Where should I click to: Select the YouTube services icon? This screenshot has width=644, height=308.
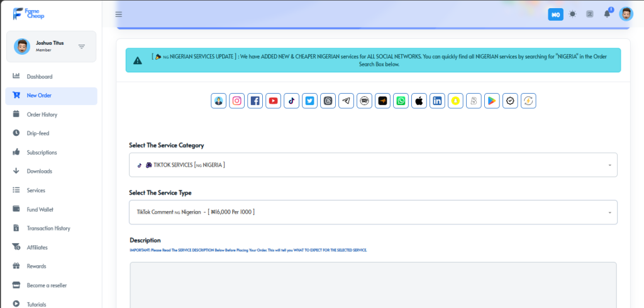tap(273, 101)
